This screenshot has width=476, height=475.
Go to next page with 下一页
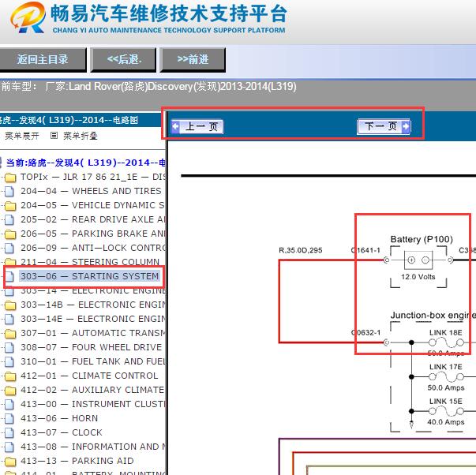point(384,126)
